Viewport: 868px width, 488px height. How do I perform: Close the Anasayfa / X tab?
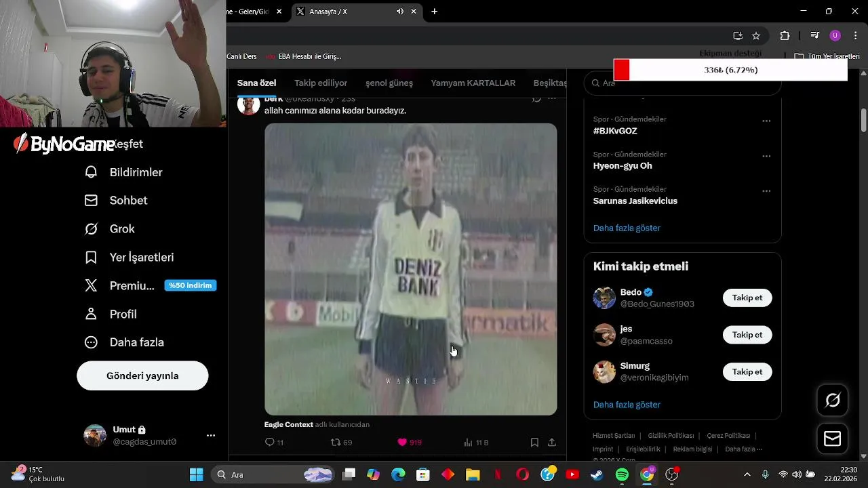tap(414, 12)
